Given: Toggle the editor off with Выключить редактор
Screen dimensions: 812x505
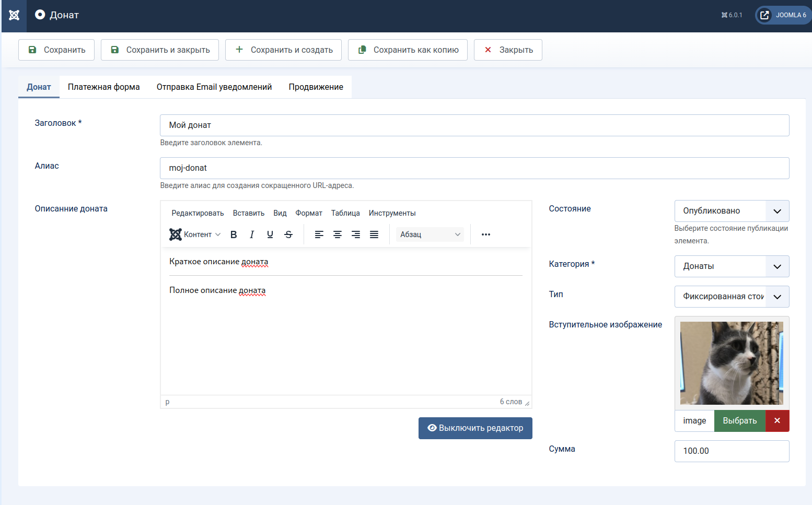Looking at the screenshot, I should tap(475, 428).
